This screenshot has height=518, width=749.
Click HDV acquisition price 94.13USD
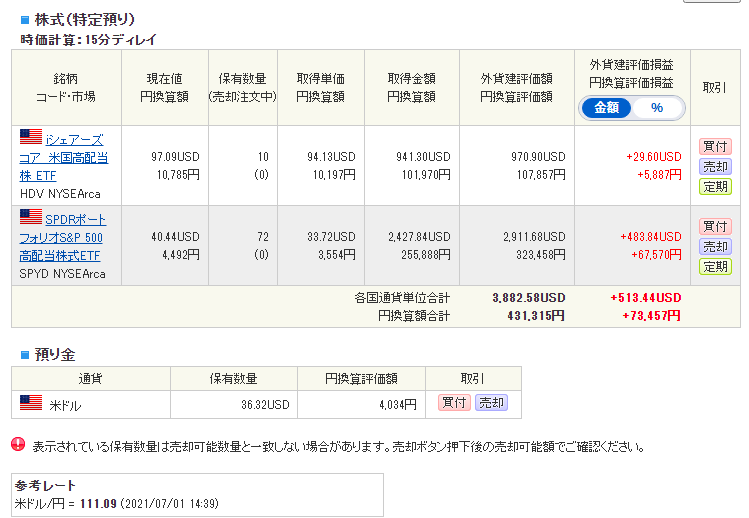[x=332, y=157]
